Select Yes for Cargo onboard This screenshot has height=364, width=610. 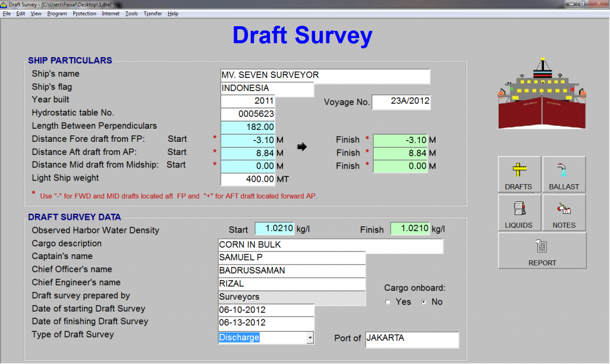[x=388, y=302]
